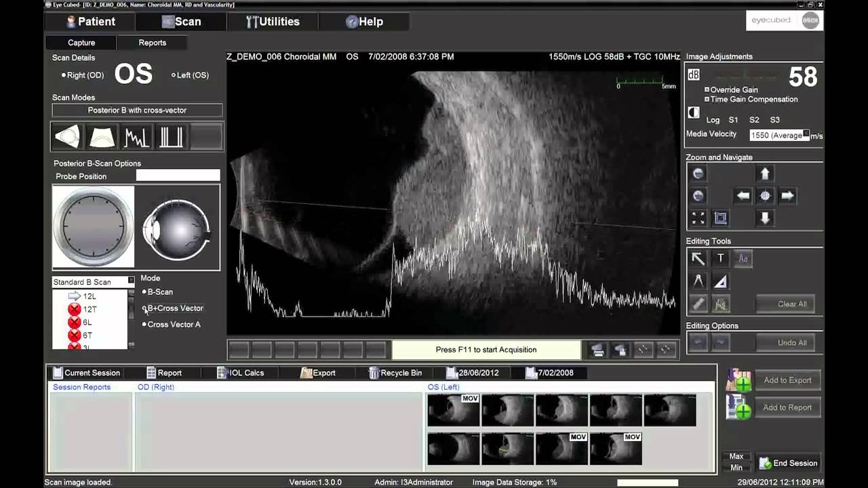The image size is (868, 488).
Task: Open the Report tab in session bar
Action: pos(163,373)
